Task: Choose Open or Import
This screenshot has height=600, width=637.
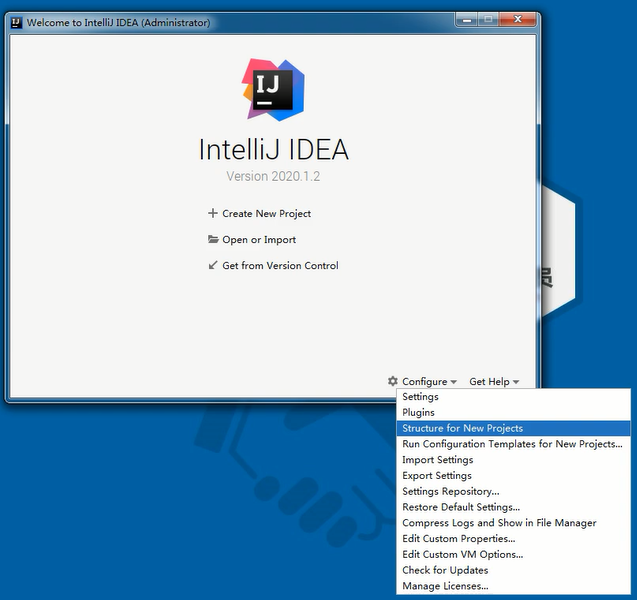Action: point(259,240)
